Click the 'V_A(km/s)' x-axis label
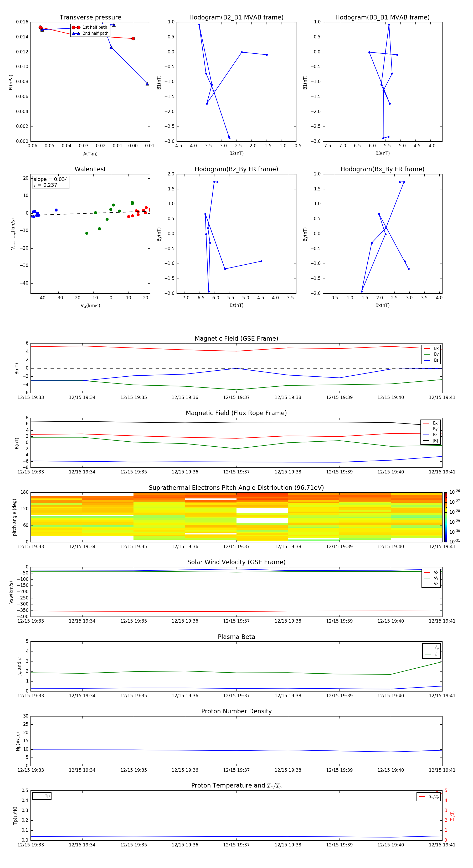Image resolution: width=473 pixels, height=868 pixels. (x=90, y=306)
